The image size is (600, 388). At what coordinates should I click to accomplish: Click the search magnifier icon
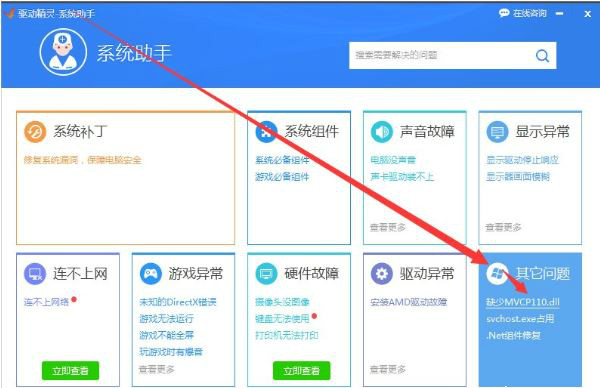coord(542,55)
